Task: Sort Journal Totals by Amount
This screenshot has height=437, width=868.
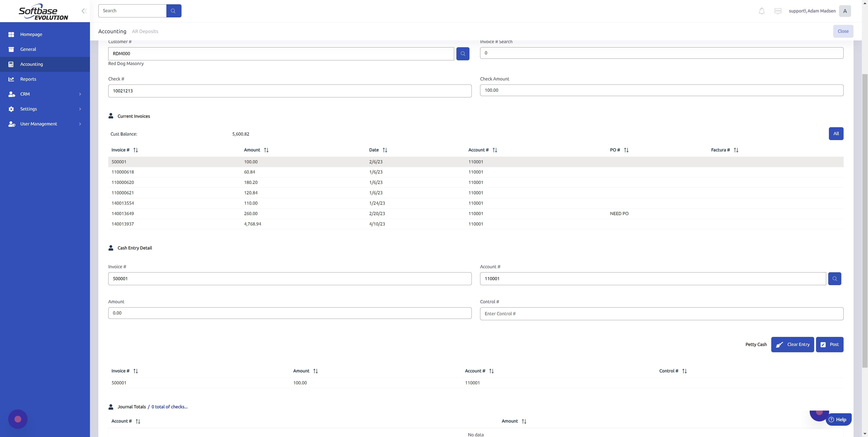Action: click(x=524, y=421)
